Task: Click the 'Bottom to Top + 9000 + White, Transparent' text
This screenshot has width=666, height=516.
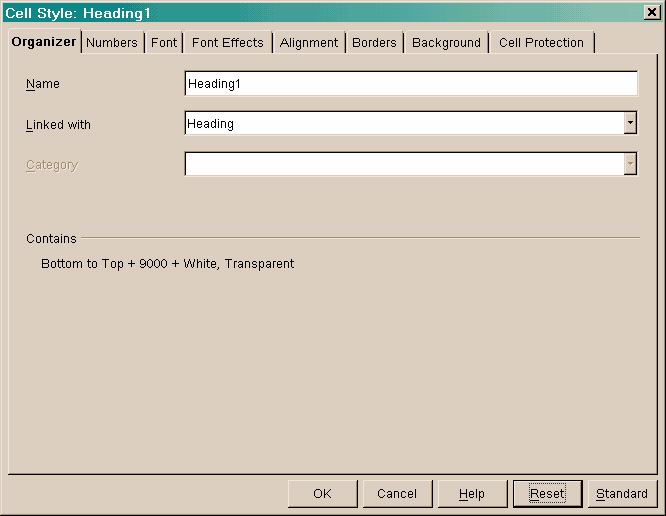Action: pyautogui.click(x=167, y=264)
